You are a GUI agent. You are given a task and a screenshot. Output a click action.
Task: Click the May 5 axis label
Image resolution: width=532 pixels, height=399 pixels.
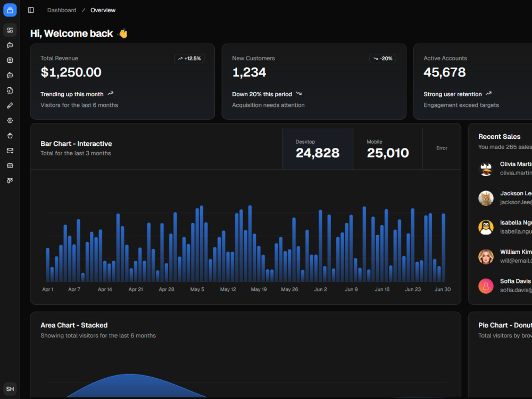coord(197,289)
